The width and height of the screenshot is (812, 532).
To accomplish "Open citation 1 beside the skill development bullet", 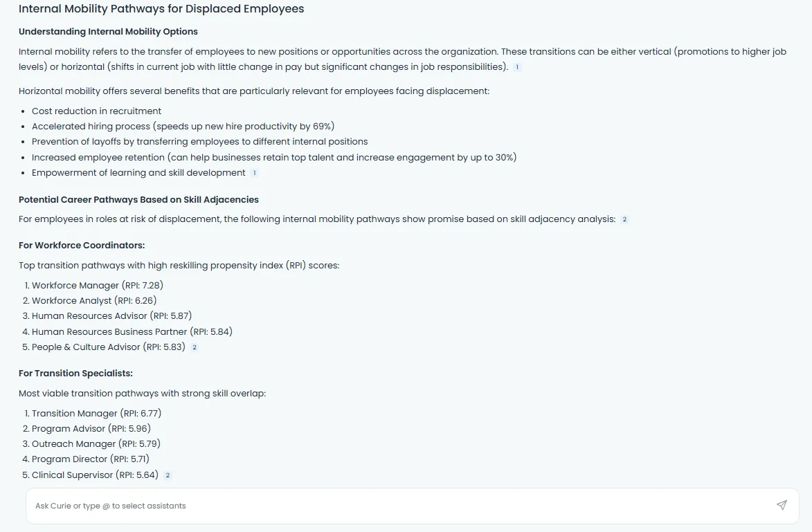I will (x=255, y=173).
